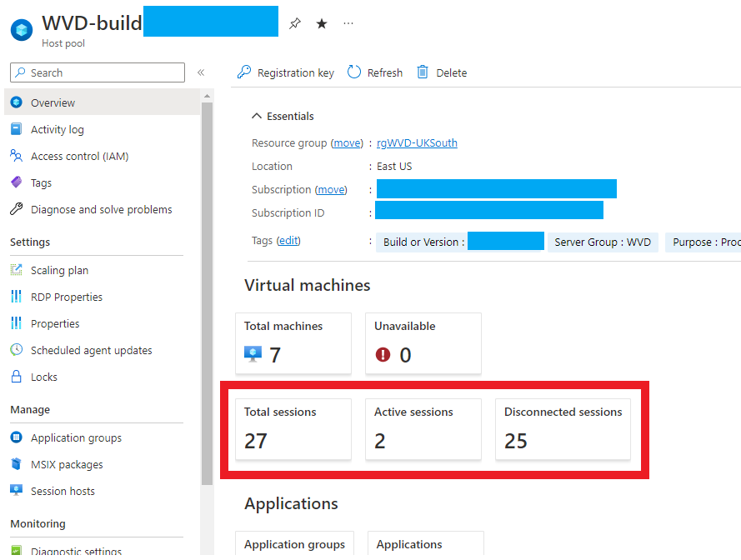741x560 pixels.
Task: Click the Location value East US
Action: [x=394, y=167]
